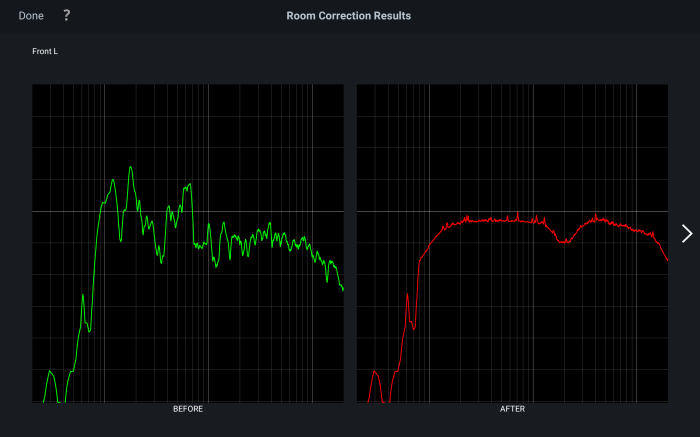The image size is (700, 437).
Task: Click the empty black area above the green curve
Action: 250,130
